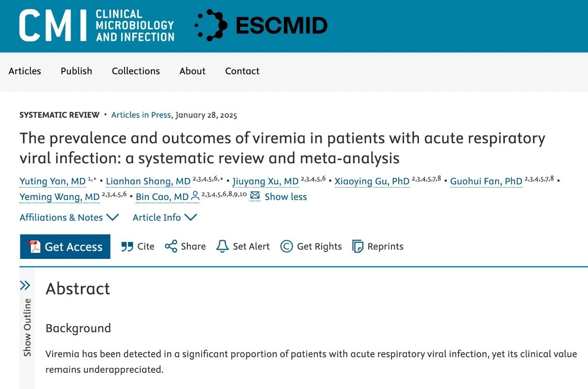Collapse author list with Show less
The width and height of the screenshot is (588, 389).
[x=286, y=197]
